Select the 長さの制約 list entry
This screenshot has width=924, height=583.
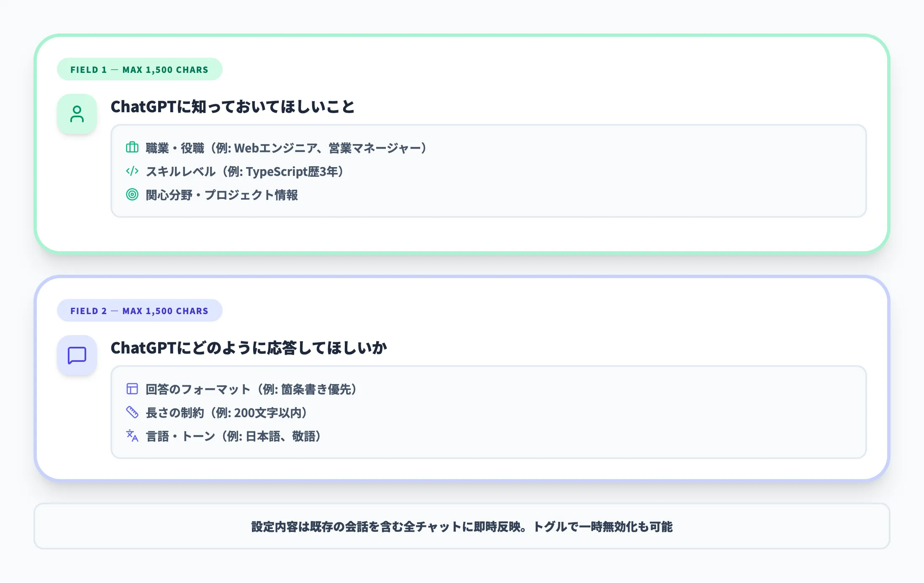click(226, 413)
